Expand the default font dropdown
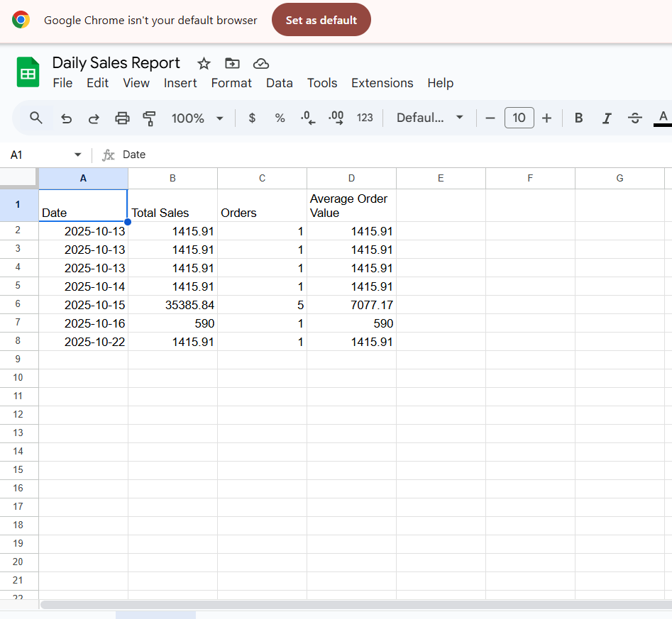This screenshot has width=672, height=619. coord(430,118)
